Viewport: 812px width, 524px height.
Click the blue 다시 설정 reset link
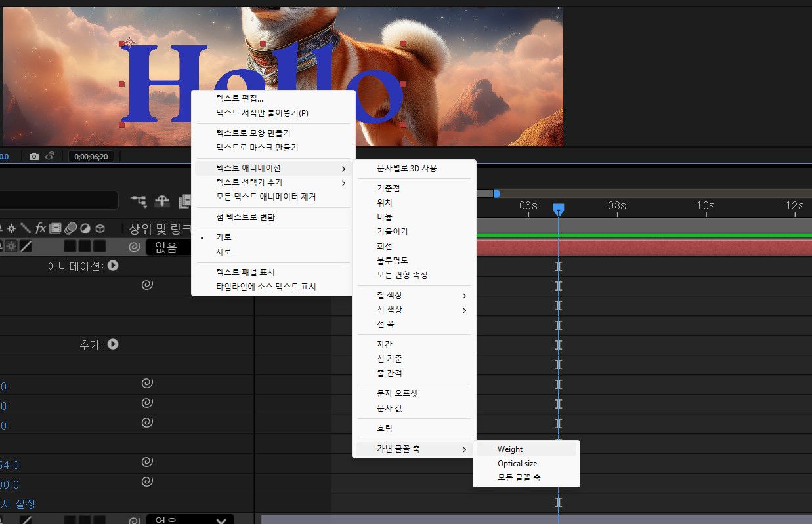click(x=16, y=504)
